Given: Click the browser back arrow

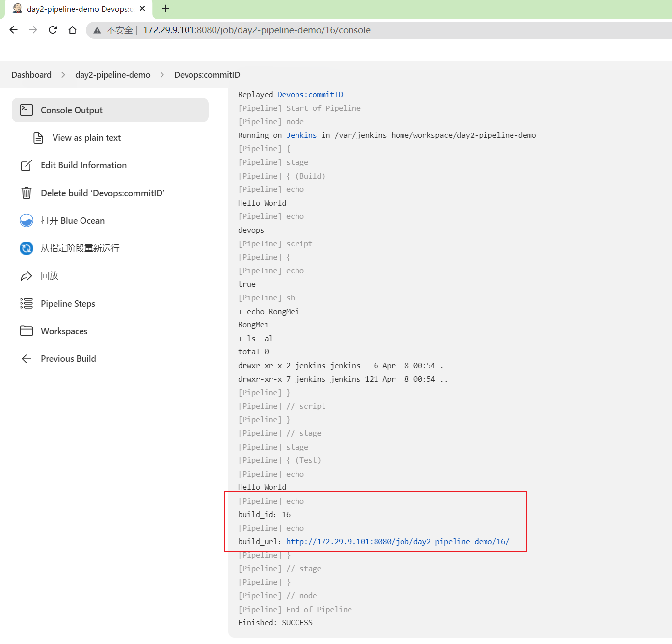Looking at the screenshot, I should coord(14,30).
